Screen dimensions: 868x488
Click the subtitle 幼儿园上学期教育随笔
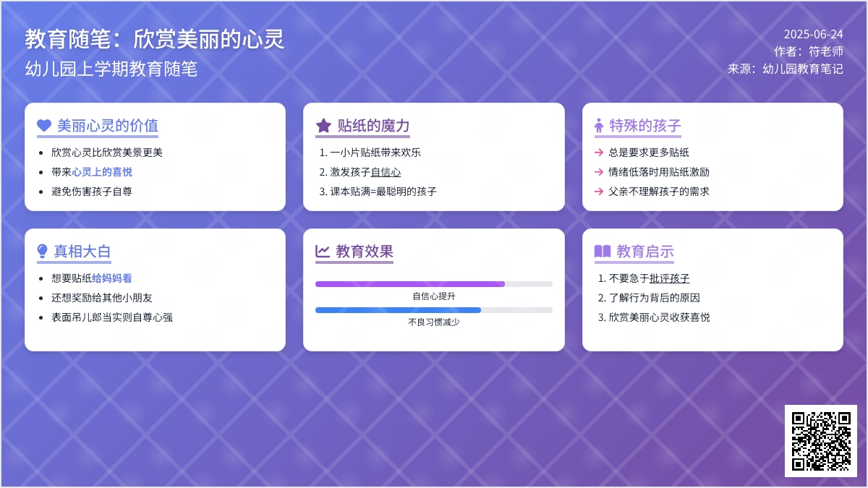[111, 69]
